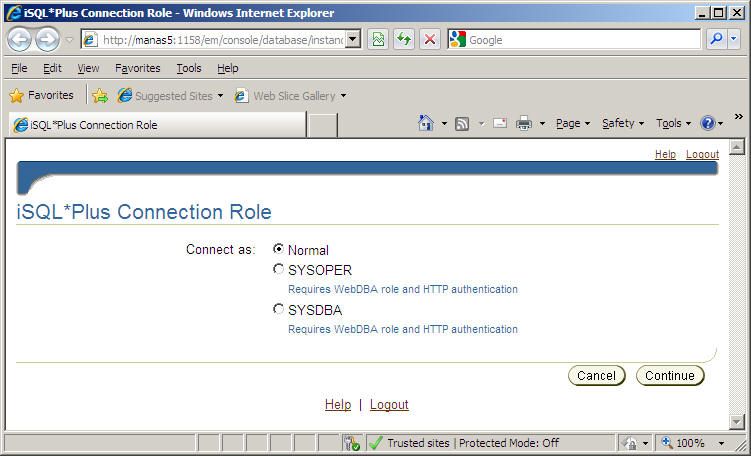
Task: Select the SYSOPER radio option
Action: coord(278,269)
